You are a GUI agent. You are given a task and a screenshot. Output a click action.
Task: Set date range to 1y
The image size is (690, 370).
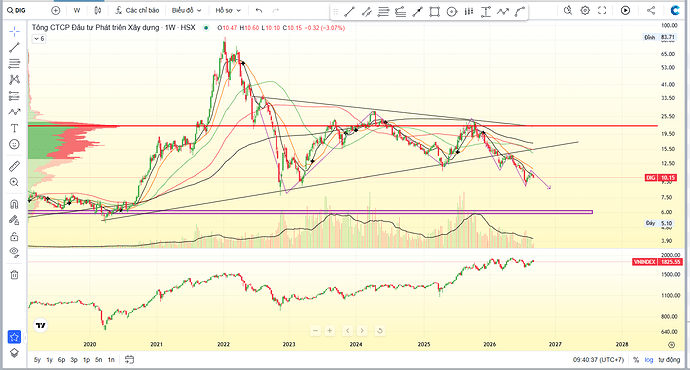tap(50, 360)
